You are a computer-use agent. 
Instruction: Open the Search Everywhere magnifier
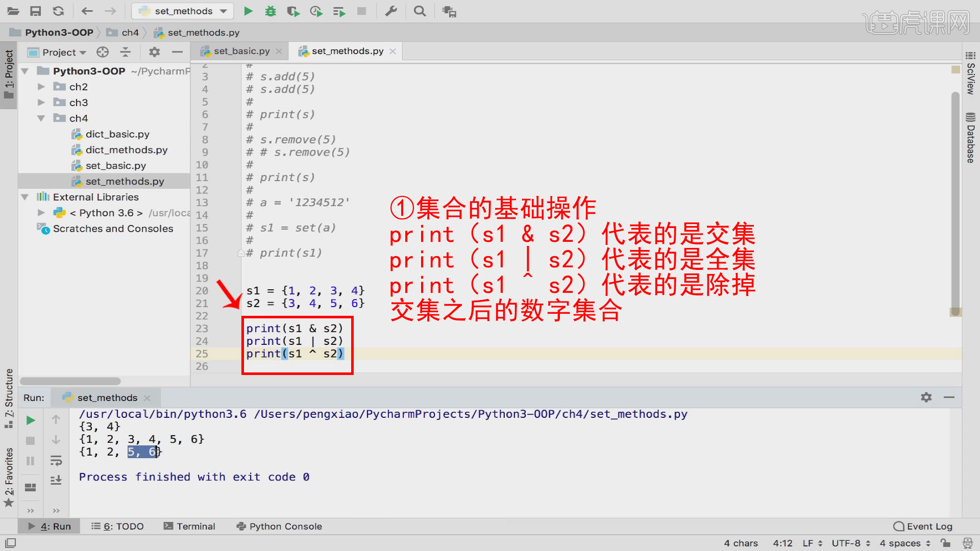click(x=420, y=11)
